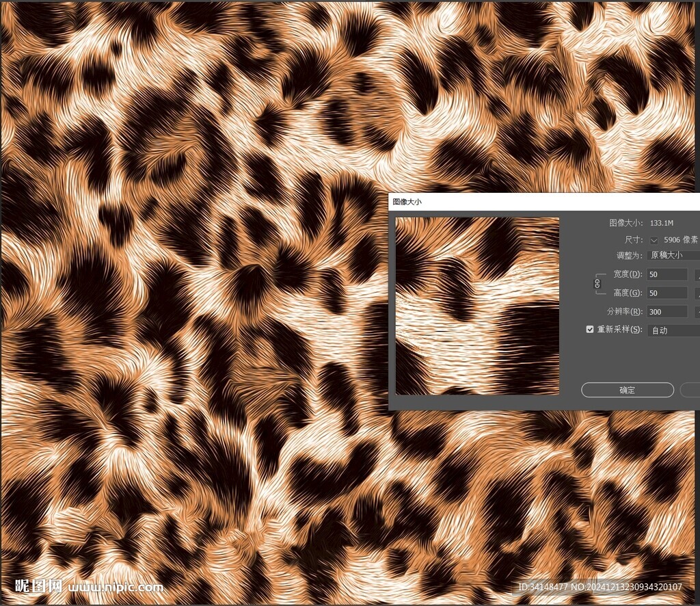Focus the 宽度 width input field
The width and height of the screenshot is (700, 606).
click(667, 274)
